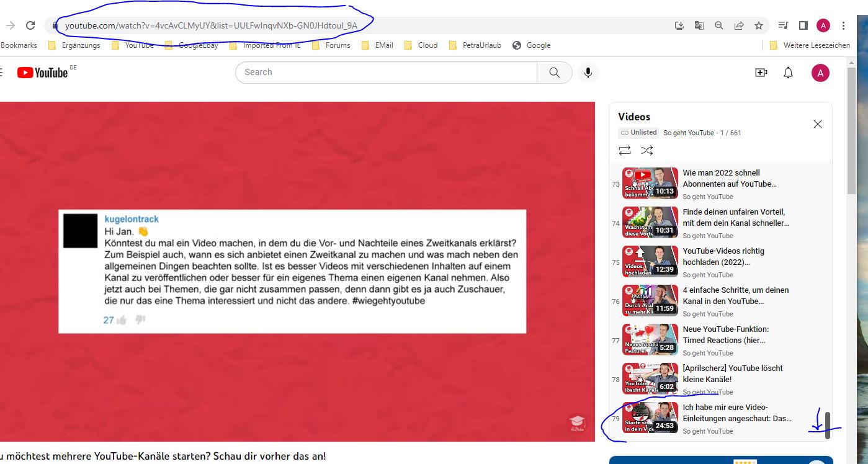Play the 12:39 Videos hochladen thumbnail
This screenshot has width=868, height=464.
tap(650, 261)
